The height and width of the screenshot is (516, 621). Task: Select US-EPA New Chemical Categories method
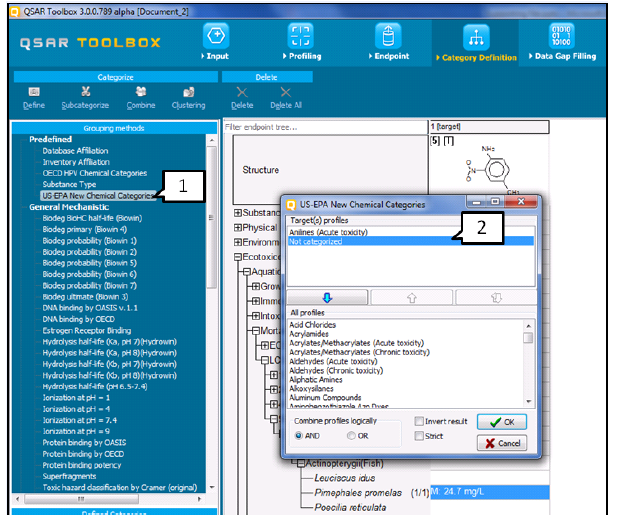pyautogui.click(x=97, y=196)
